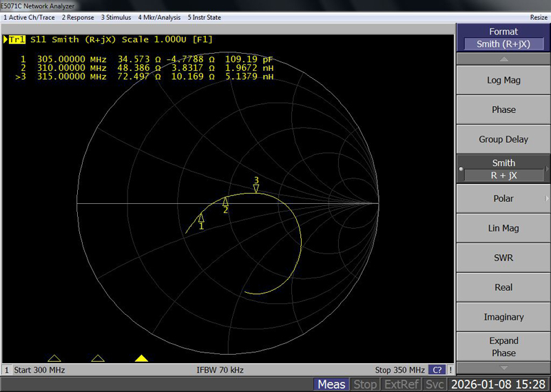Image resolution: width=551 pixels, height=392 pixels.
Task: Open the Response menu
Action: point(79,17)
